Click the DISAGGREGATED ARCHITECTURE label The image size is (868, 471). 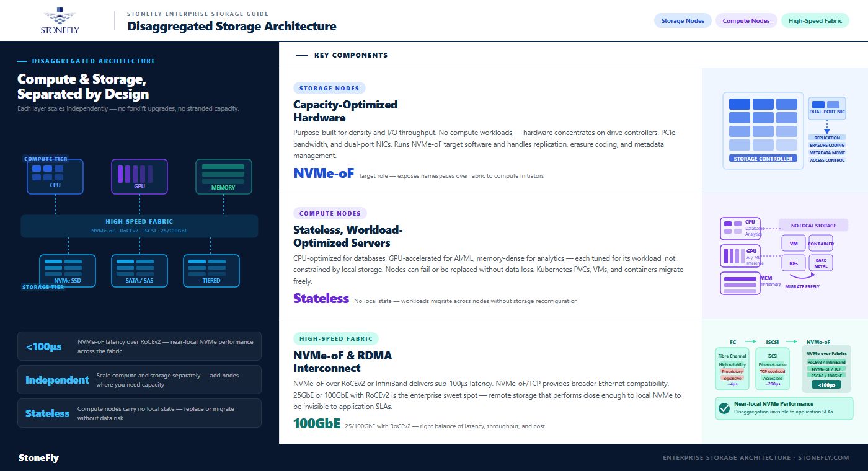pyautogui.click(x=94, y=61)
